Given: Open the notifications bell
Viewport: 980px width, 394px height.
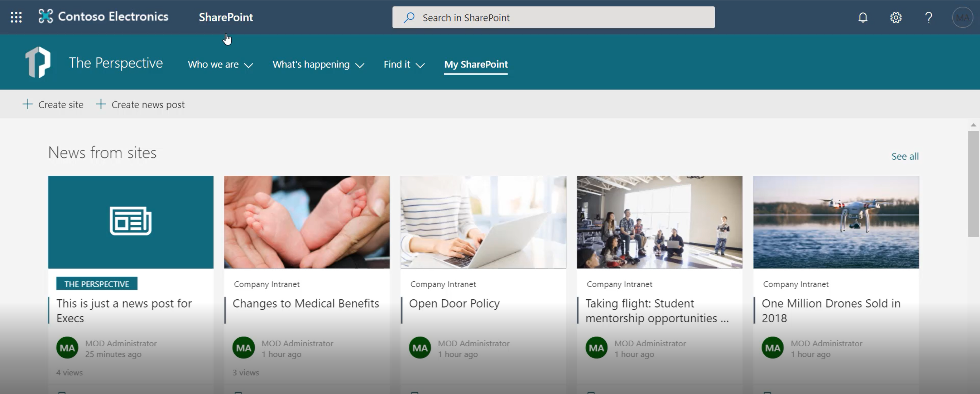Looking at the screenshot, I should [863, 18].
